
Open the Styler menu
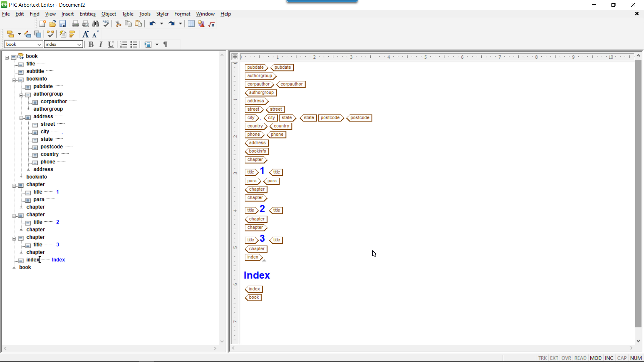162,14
